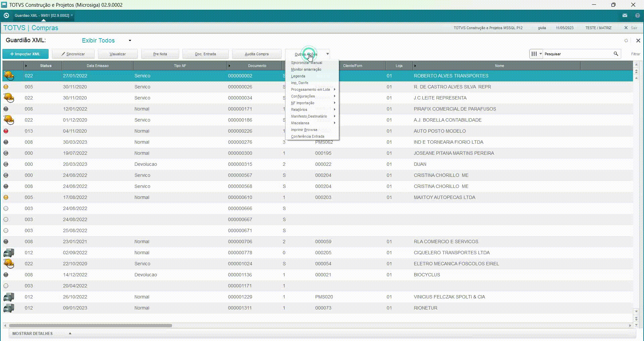Sort by the Tipo NF column header
This screenshot has height=341, width=644.
[180, 66]
